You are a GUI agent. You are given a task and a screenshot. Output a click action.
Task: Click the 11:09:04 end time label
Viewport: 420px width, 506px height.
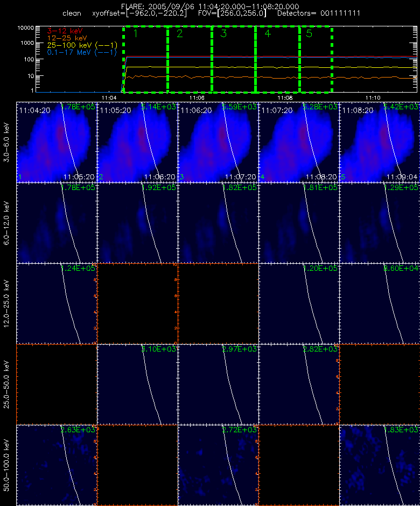[402, 177]
